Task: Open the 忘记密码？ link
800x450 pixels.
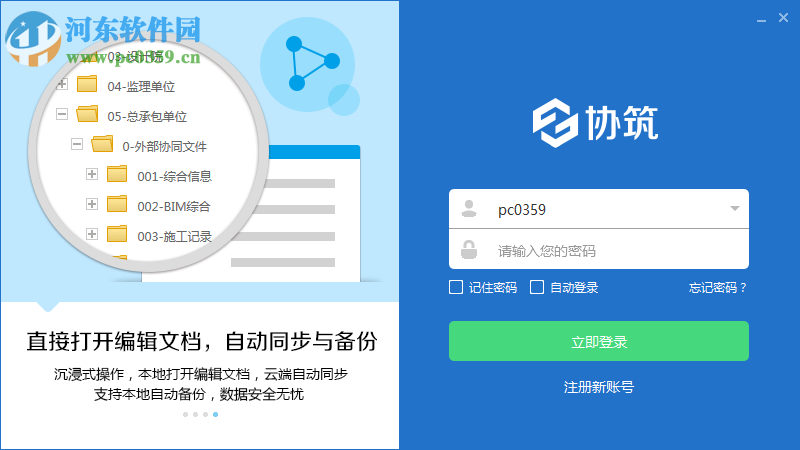Action: [x=718, y=288]
